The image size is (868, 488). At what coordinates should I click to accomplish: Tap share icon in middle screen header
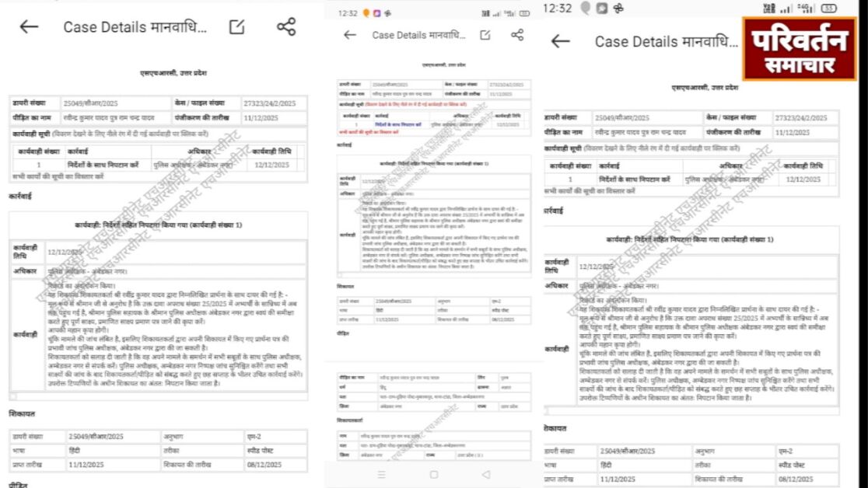click(x=517, y=35)
